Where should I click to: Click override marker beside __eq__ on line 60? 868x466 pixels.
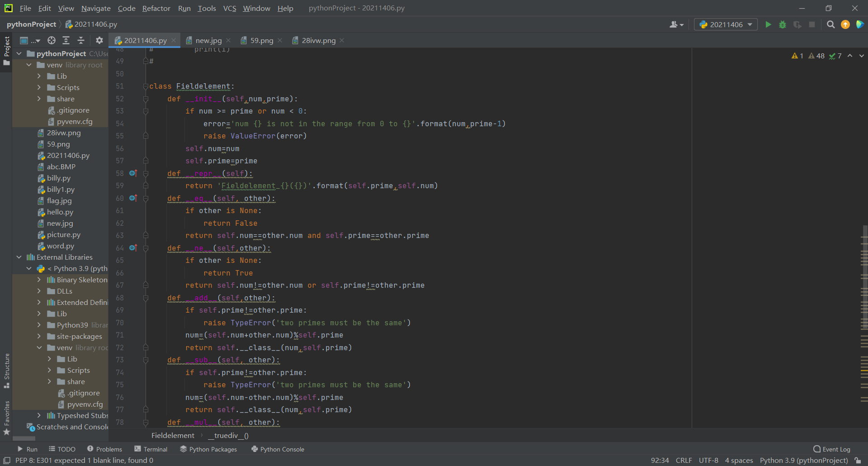click(133, 198)
